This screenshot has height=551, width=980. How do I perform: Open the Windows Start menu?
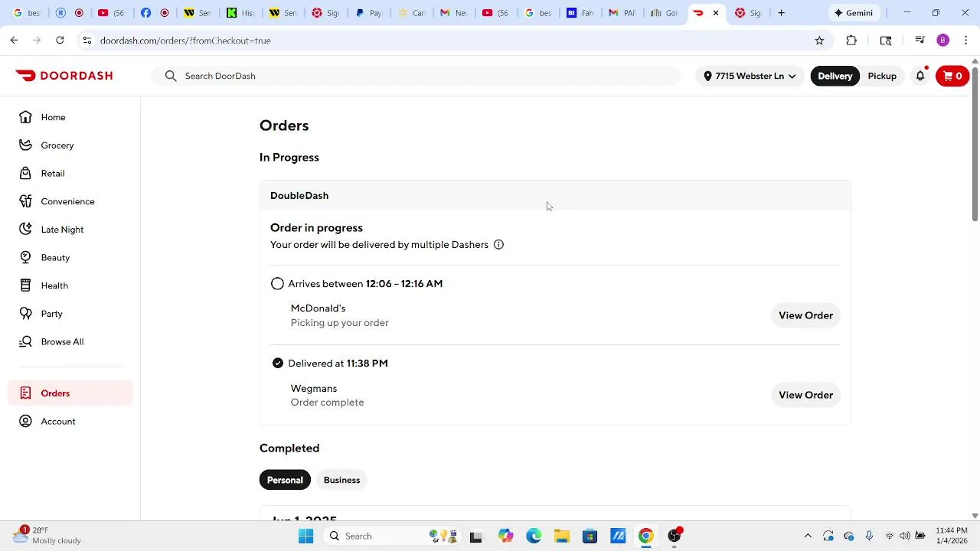[305, 536]
